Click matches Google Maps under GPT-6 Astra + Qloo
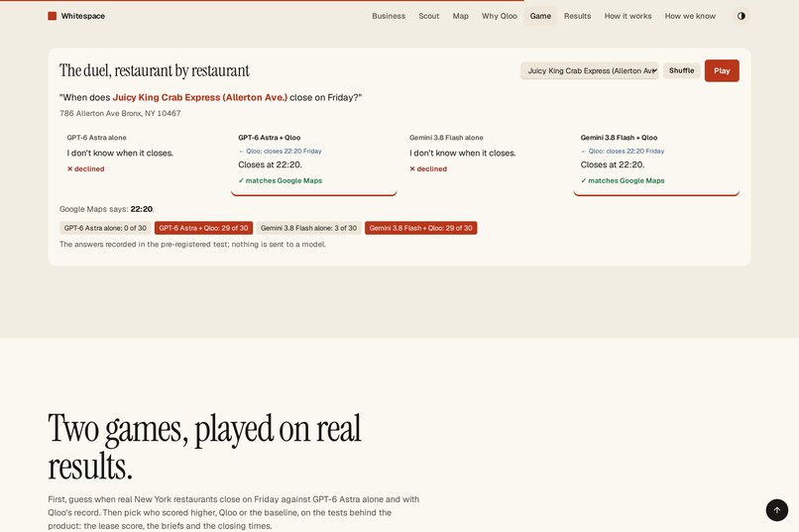Viewport: 799px width, 532px height. click(x=281, y=180)
